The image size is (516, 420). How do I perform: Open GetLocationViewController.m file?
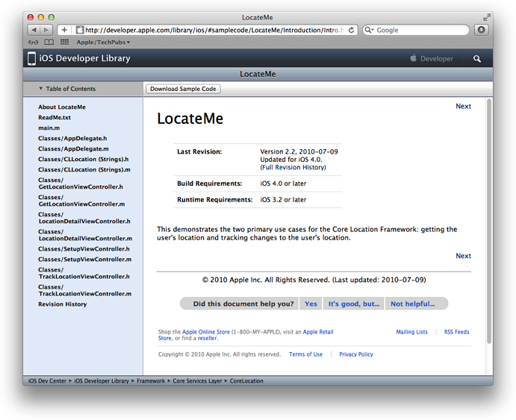81,201
